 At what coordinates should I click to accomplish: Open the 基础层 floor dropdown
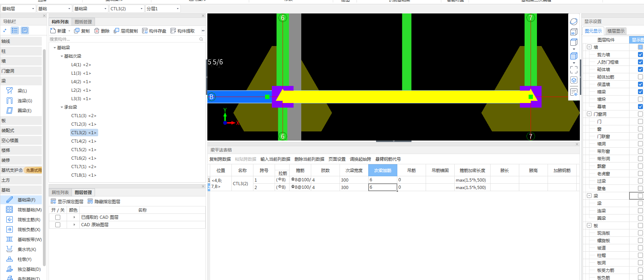[18, 8]
